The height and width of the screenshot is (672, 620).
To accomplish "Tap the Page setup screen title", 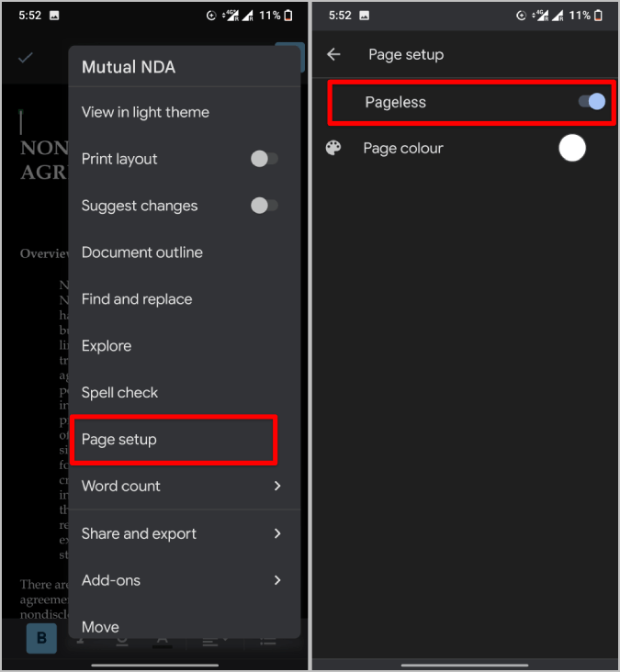I will point(406,55).
